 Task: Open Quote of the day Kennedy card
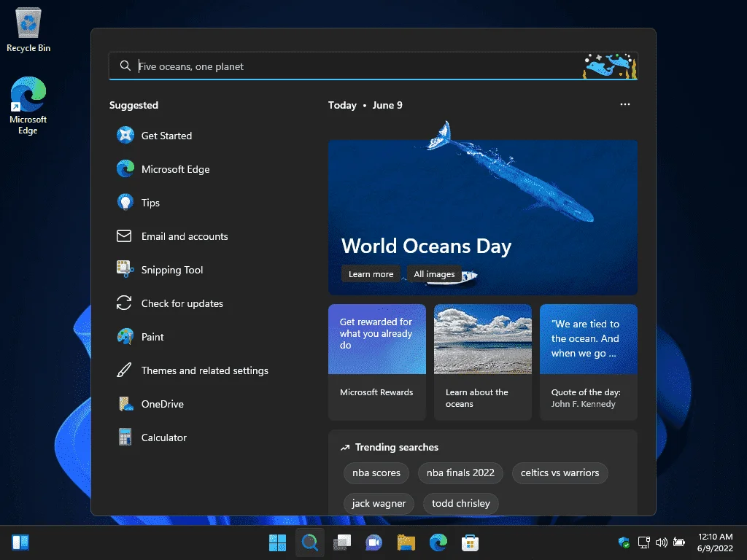coord(589,362)
